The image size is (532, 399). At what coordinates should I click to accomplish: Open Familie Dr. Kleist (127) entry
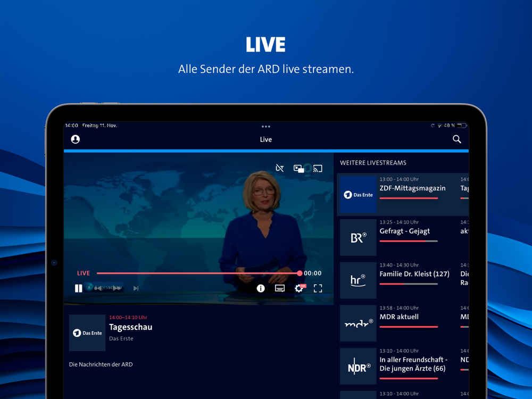[x=414, y=274]
